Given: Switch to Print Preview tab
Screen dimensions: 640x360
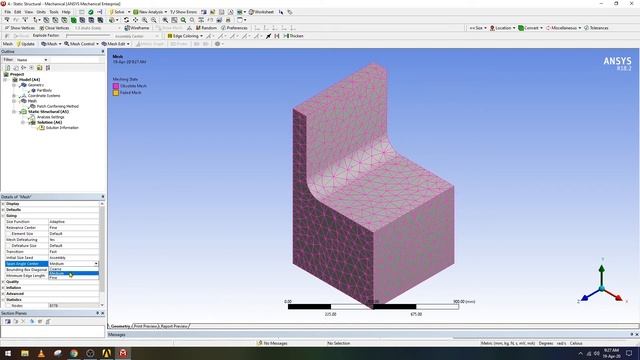Looking at the screenshot, I should point(146,326).
